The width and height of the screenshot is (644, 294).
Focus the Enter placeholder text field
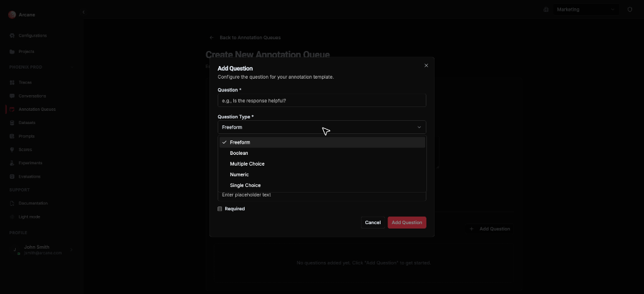pyautogui.click(x=321, y=195)
